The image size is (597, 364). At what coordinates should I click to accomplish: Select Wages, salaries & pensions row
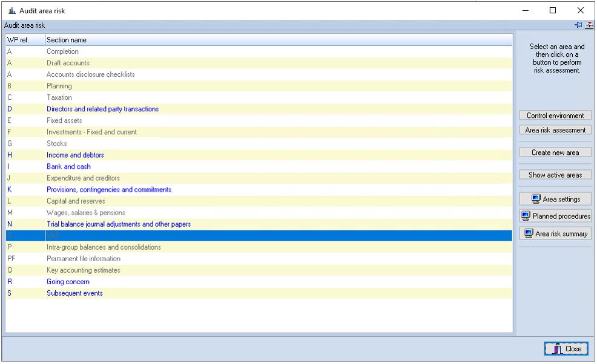tap(259, 213)
